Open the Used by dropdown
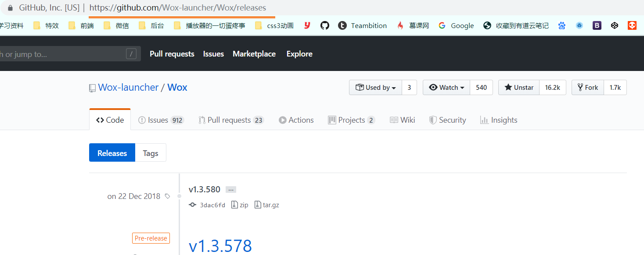Image resolution: width=644 pixels, height=255 pixels. tap(376, 88)
